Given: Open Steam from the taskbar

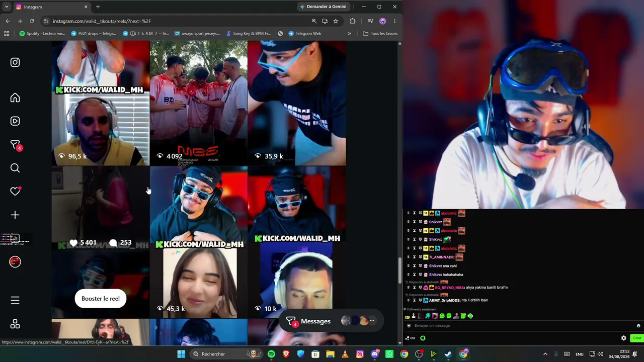Looking at the screenshot, I should (448, 354).
